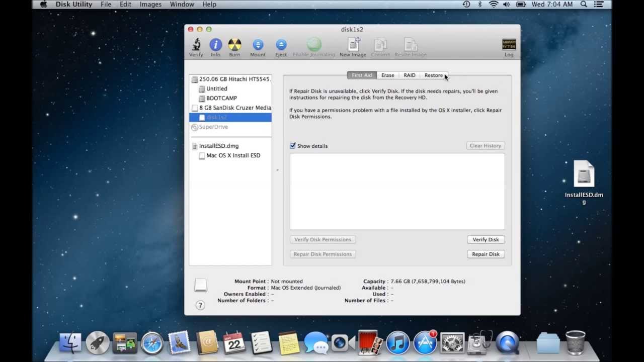Switch to the Restore tab
644x362 pixels.
pos(434,75)
